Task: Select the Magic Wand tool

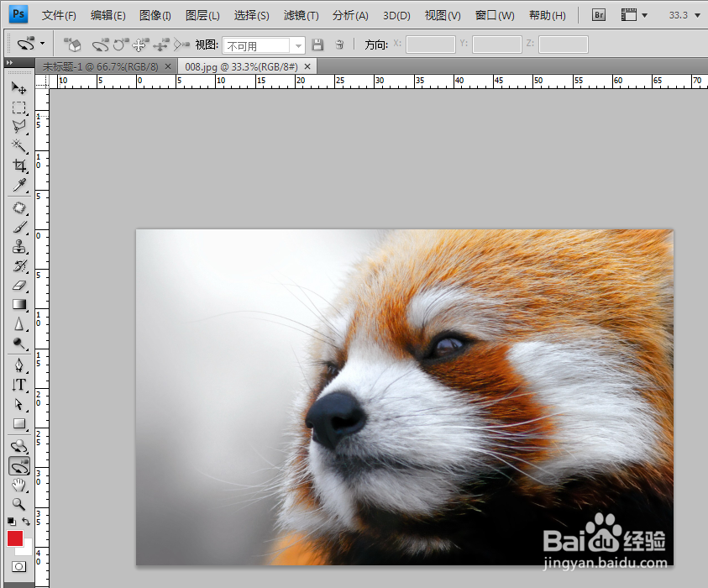Action: click(19, 146)
